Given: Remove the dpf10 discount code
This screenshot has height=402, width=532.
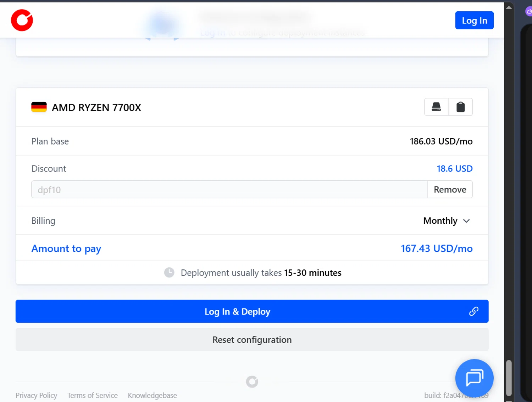Looking at the screenshot, I should (x=450, y=190).
